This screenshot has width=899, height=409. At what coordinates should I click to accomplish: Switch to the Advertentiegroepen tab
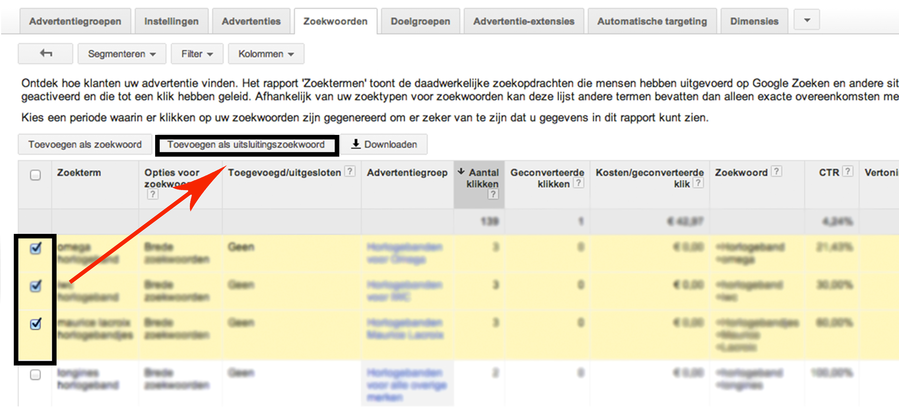pyautogui.click(x=77, y=21)
